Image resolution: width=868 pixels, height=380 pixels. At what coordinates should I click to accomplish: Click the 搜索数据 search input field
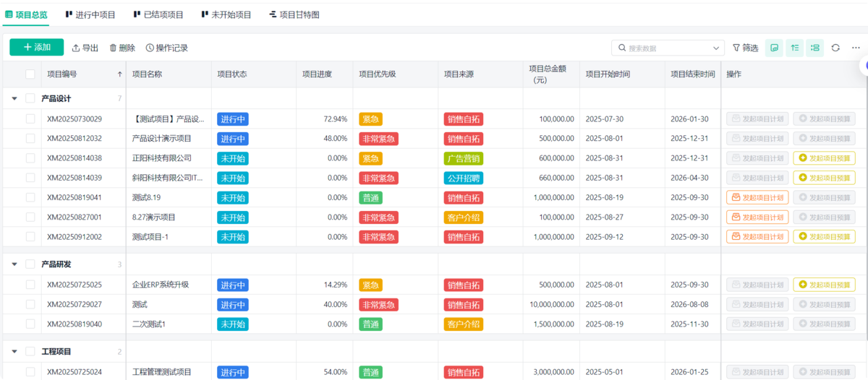665,48
